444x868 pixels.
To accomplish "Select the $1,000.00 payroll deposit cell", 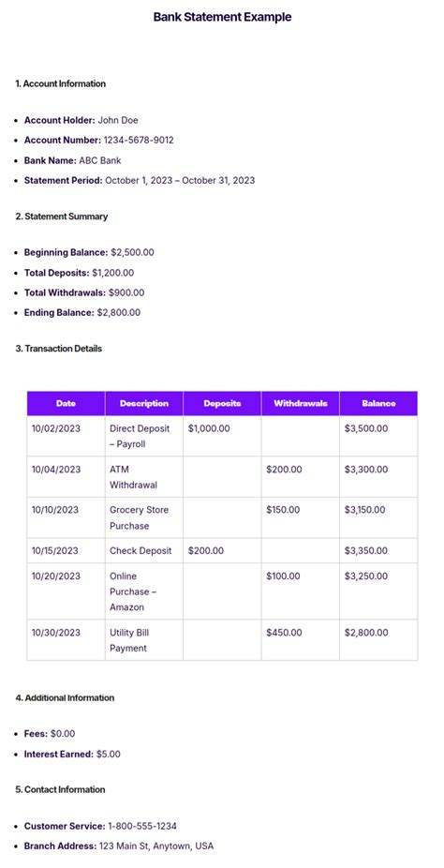I will [x=222, y=436].
